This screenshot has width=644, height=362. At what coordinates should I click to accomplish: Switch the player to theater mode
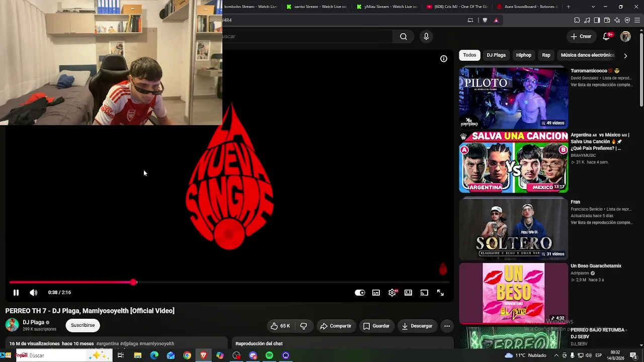pyautogui.click(x=408, y=293)
